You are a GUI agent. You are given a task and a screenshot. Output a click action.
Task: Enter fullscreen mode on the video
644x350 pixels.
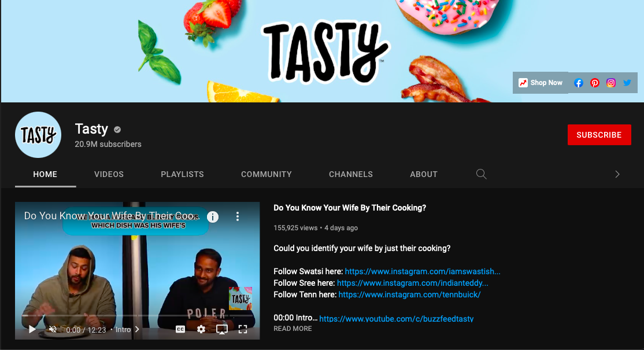coord(243,329)
